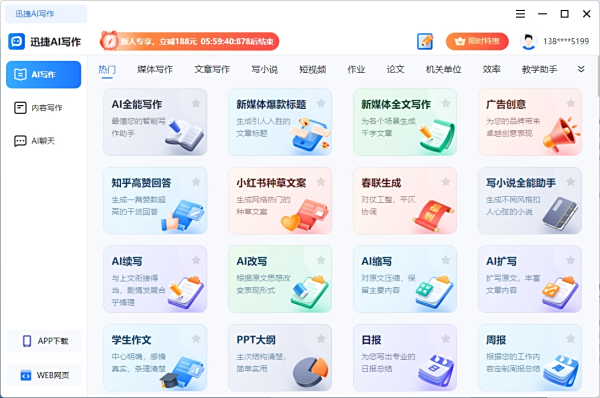Switch to the 文章写作 tab
This screenshot has width=600, height=398.
coord(212,70)
